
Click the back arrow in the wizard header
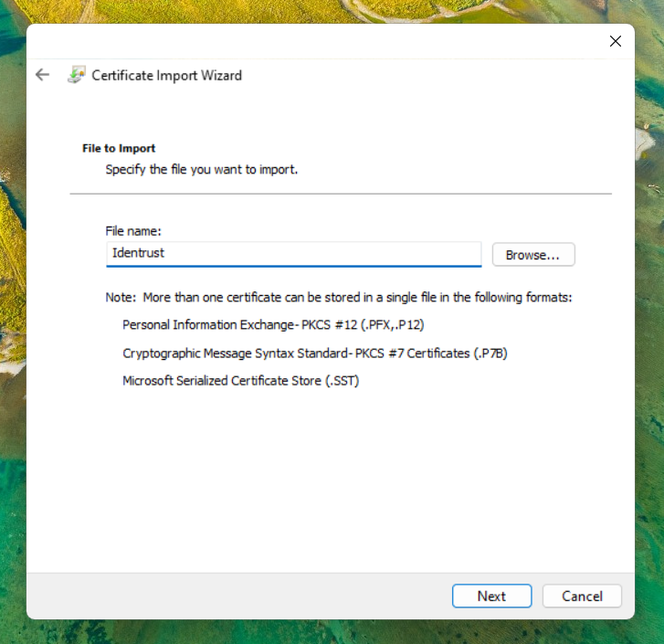[x=42, y=75]
